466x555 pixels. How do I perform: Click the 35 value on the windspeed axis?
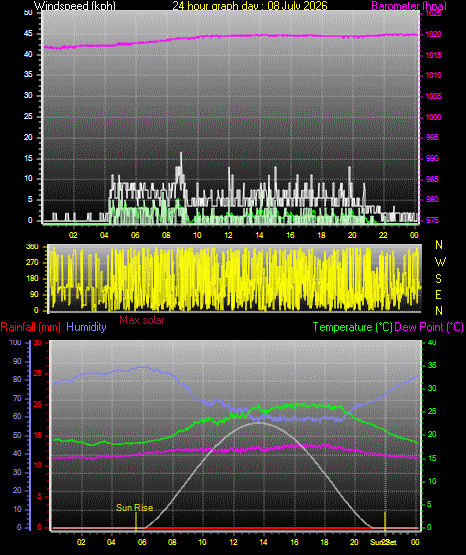(x=28, y=75)
